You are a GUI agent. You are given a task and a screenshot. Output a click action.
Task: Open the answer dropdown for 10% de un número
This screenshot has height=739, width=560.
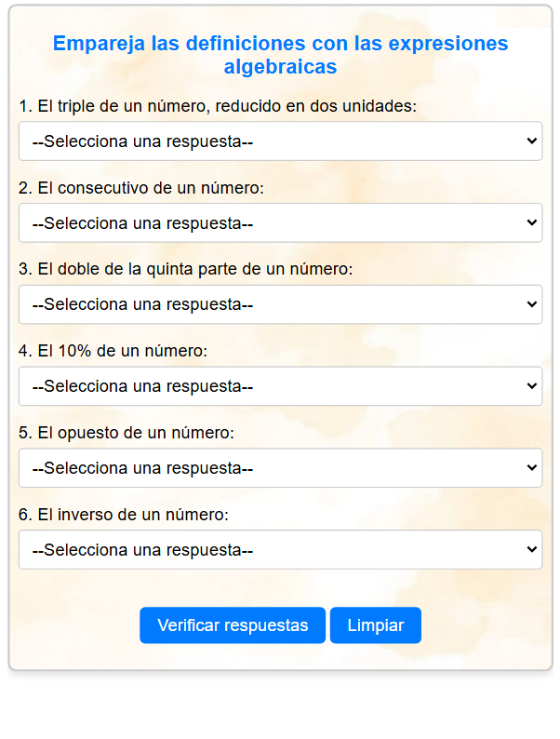[x=280, y=386]
